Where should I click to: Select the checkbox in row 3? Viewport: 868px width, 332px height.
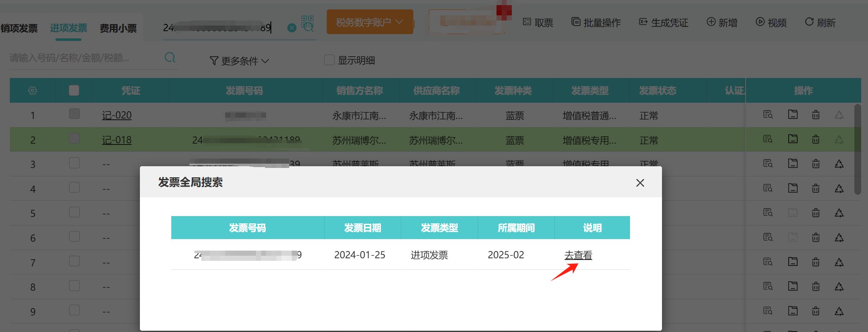coord(74,163)
